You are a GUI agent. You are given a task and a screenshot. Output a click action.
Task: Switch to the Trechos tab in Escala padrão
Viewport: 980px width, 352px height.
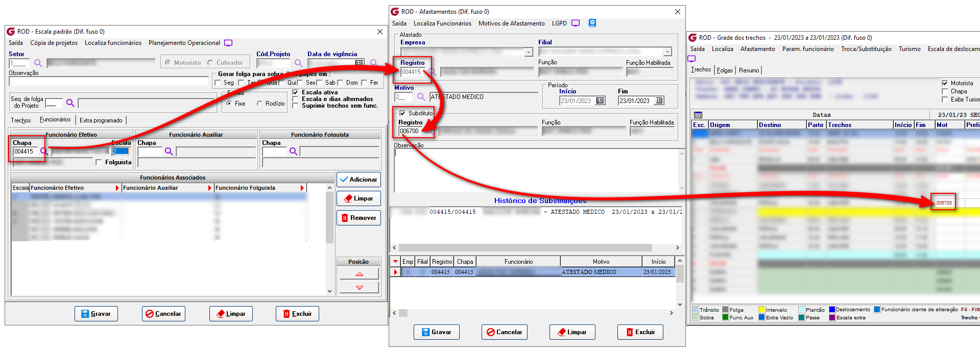[21, 120]
